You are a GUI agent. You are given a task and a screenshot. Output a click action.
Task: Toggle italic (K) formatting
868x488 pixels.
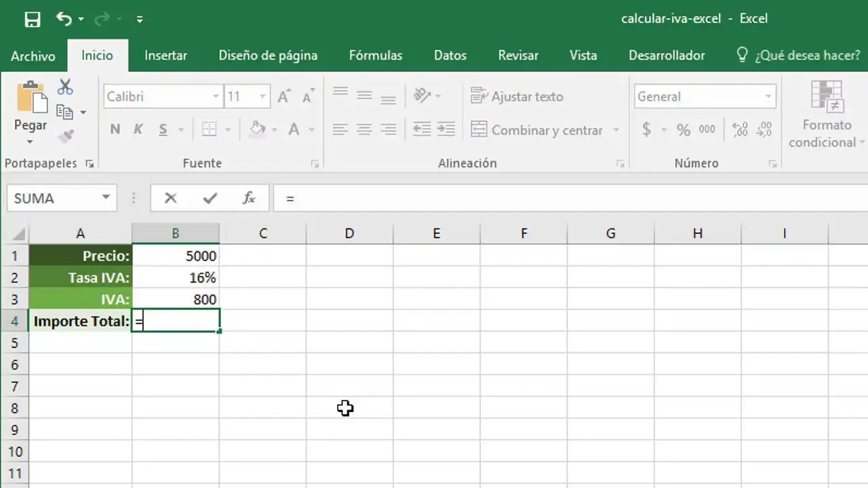pyautogui.click(x=138, y=129)
